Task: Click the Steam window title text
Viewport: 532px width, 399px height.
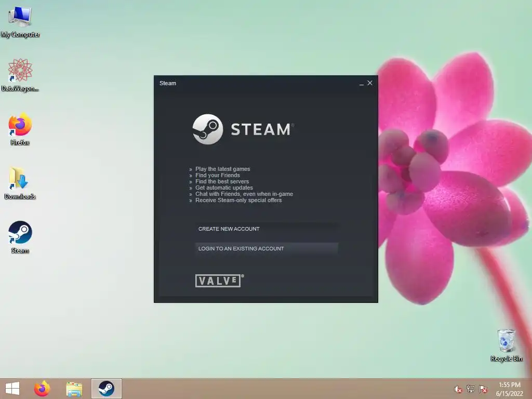Action: [168, 83]
